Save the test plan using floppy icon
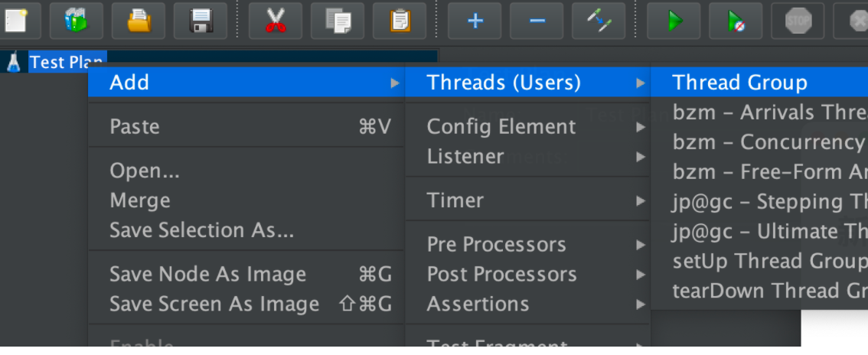 (x=201, y=20)
